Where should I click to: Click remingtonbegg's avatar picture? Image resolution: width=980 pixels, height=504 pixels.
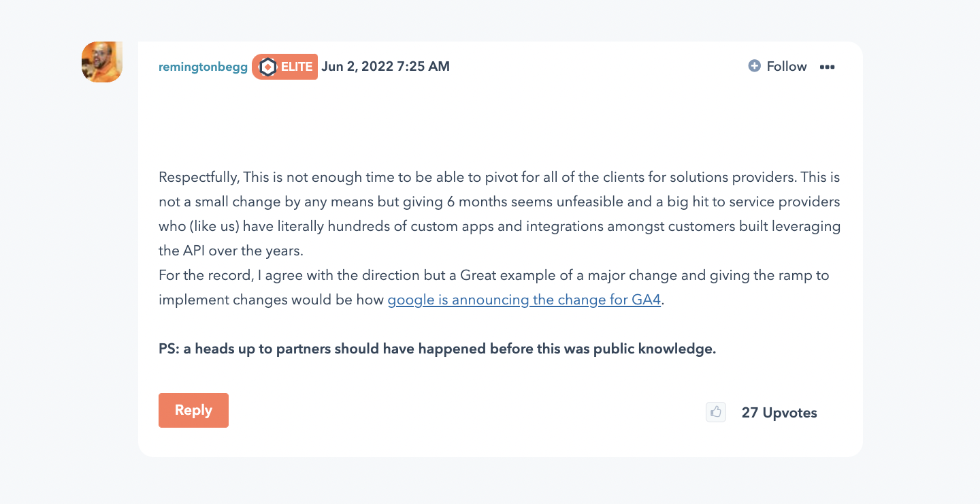click(101, 61)
